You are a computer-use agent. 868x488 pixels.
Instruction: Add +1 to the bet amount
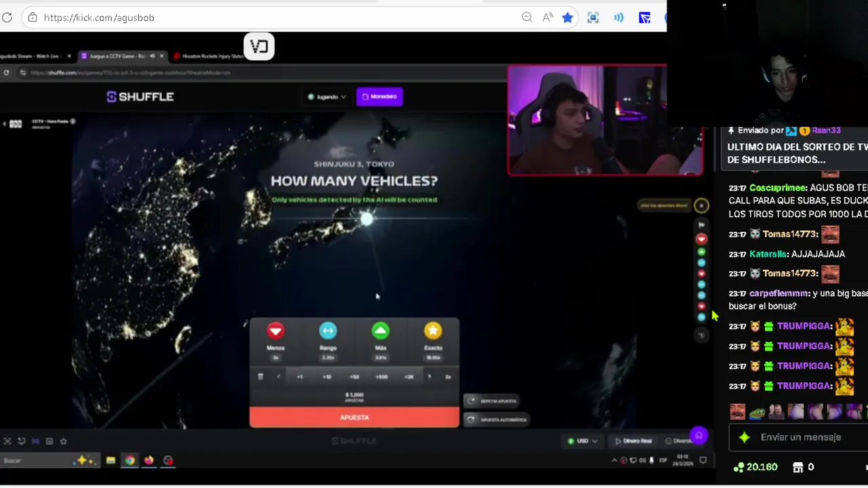300,377
